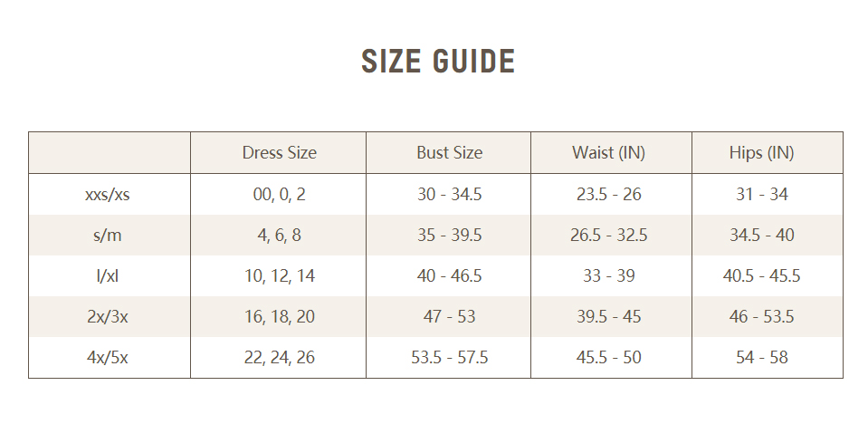Click the Bust Size column header
The image size is (868, 424).
tap(449, 153)
